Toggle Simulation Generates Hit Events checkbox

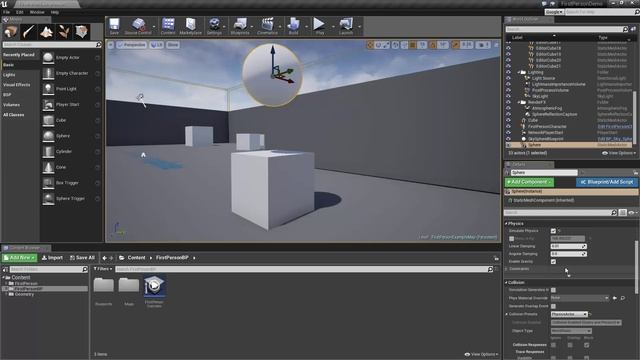pyautogui.click(x=553, y=290)
